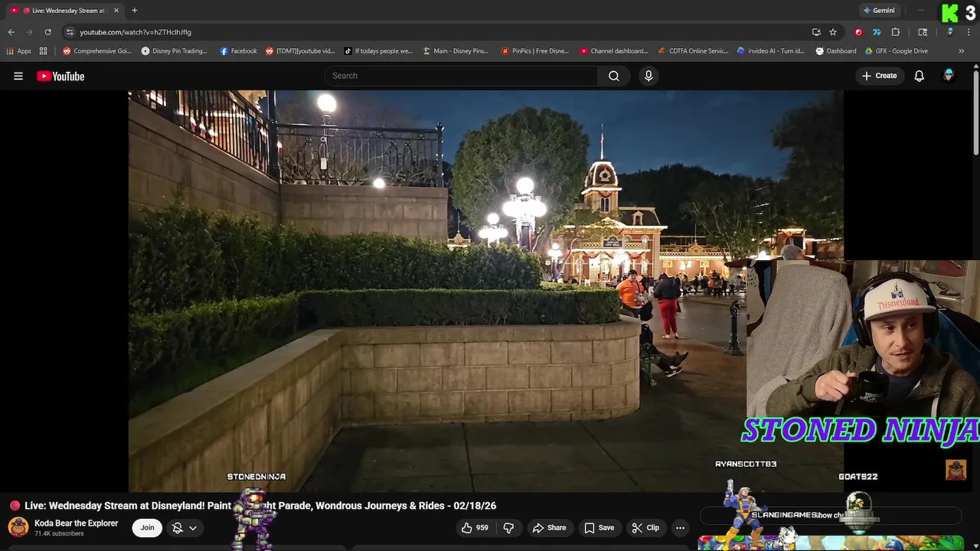980x551 pixels.
Task: Share the video
Action: coord(549,527)
